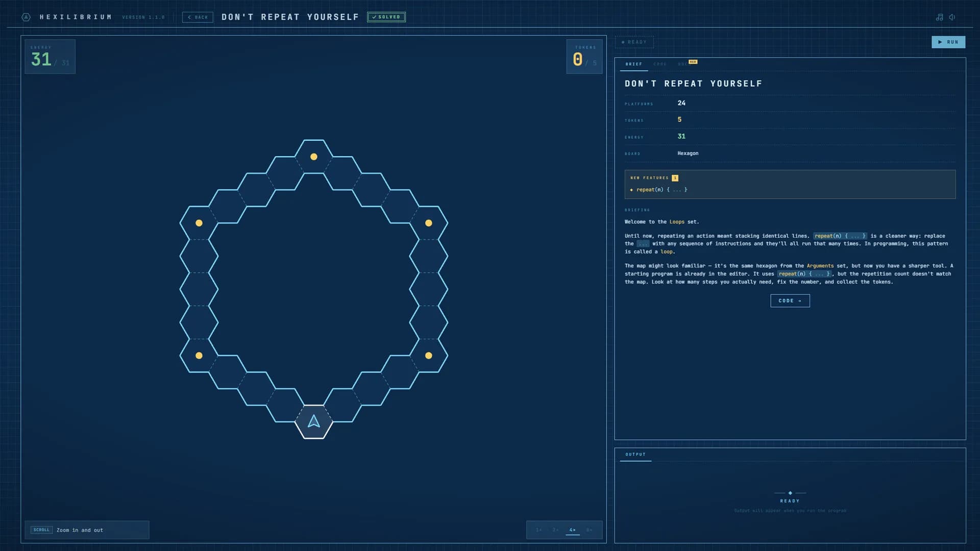Click the Solved badge
Image resolution: width=980 pixels, height=551 pixels.
pyautogui.click(x=386, y=17)
